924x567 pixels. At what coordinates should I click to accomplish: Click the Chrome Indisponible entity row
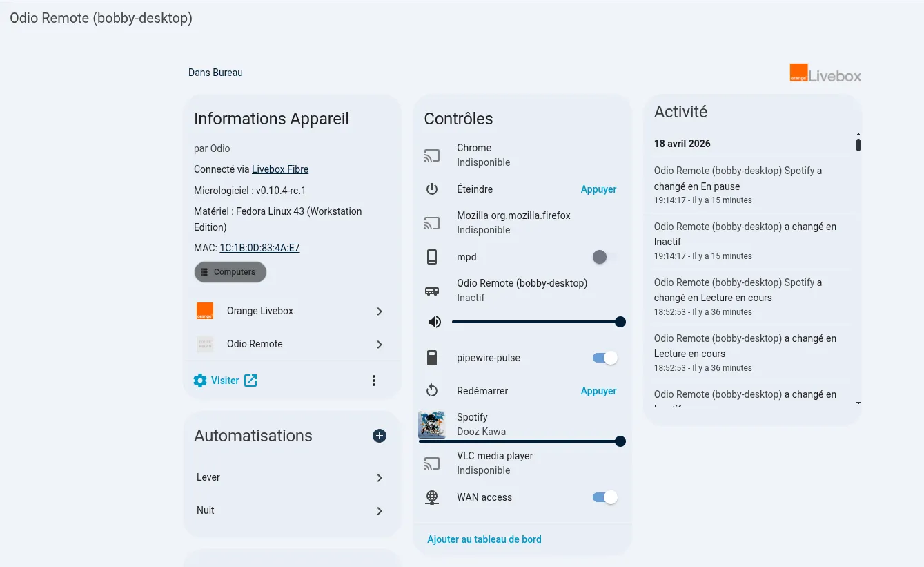pyautogui.click(x=522, y=155)
